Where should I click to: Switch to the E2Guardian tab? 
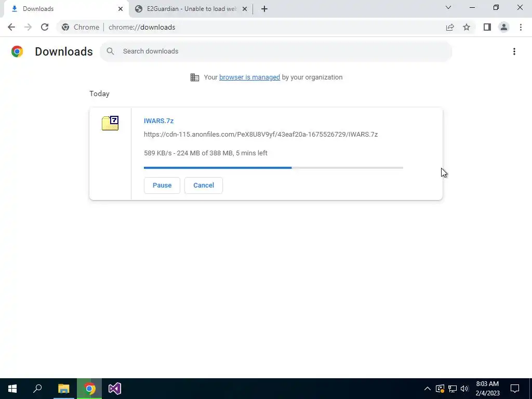pos(191,9)
